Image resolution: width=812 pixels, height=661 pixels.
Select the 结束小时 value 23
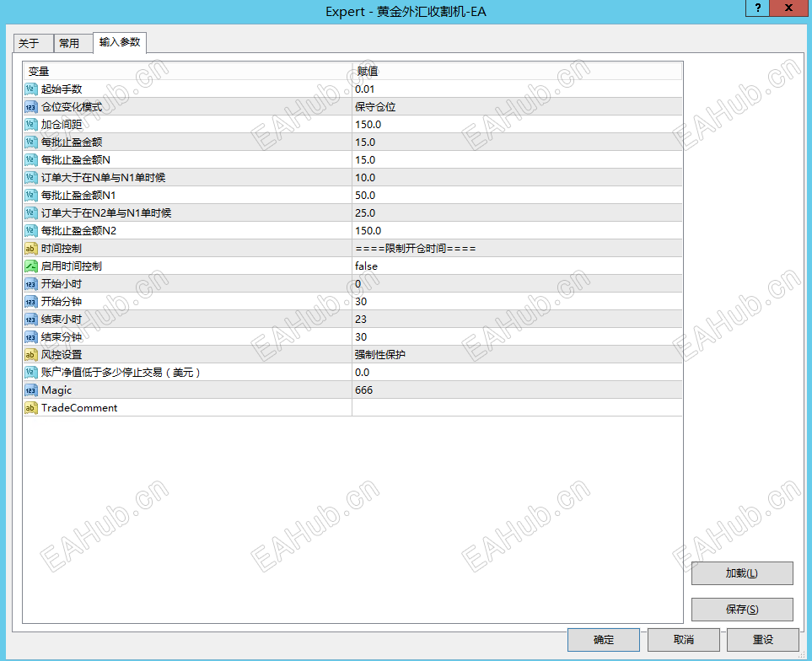517,319
